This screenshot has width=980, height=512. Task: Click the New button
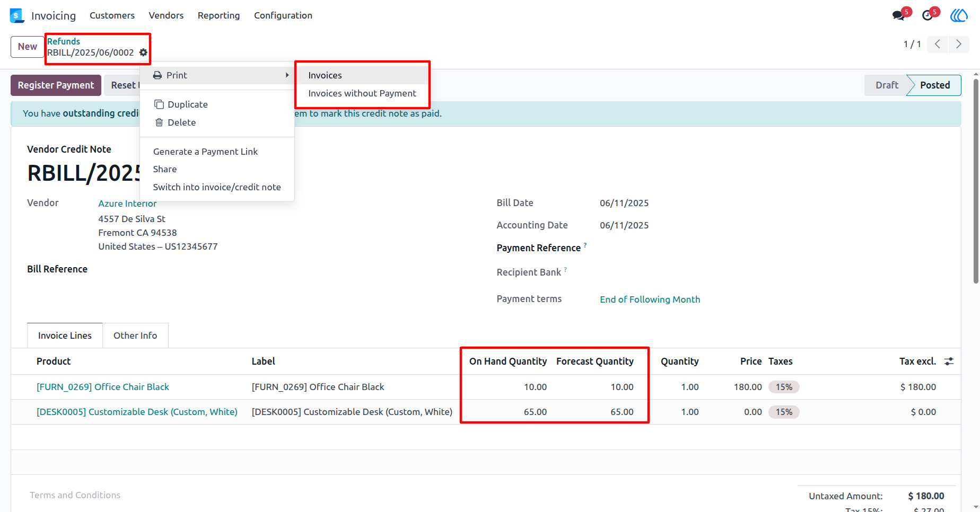(28, 47)
